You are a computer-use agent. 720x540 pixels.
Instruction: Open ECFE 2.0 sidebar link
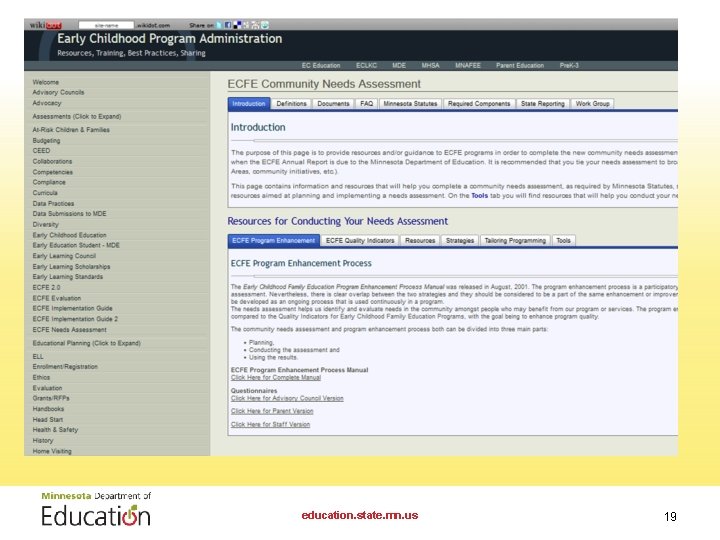pos(46,287)
